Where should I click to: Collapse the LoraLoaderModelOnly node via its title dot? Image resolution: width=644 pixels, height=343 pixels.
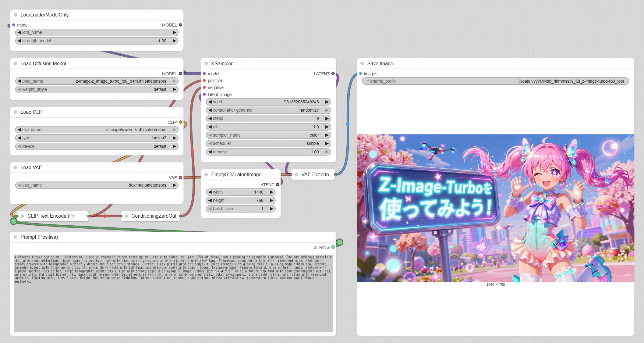15,15
